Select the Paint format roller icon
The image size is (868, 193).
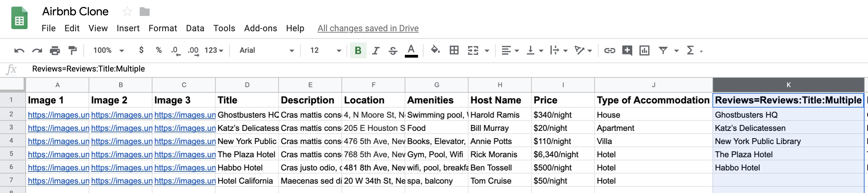pyautogui.click(x=73, y=51)
